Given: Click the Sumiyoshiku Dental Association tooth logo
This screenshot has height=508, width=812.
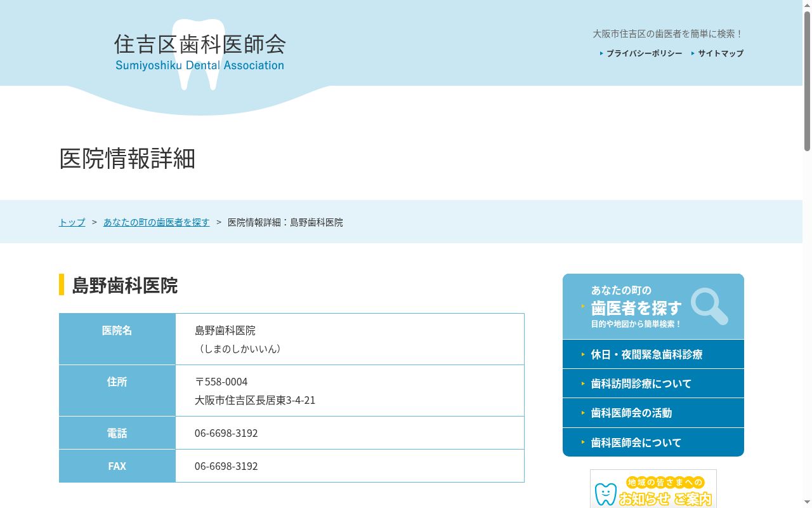Looking at the screenshot, I should pos(199,54).
